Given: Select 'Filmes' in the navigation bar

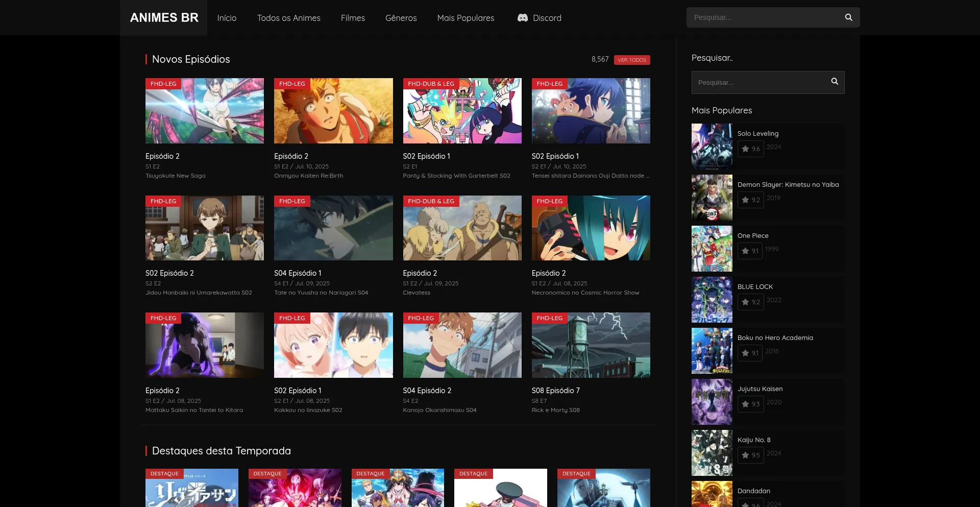Looking at the screenshot, I should pos(353,18).
